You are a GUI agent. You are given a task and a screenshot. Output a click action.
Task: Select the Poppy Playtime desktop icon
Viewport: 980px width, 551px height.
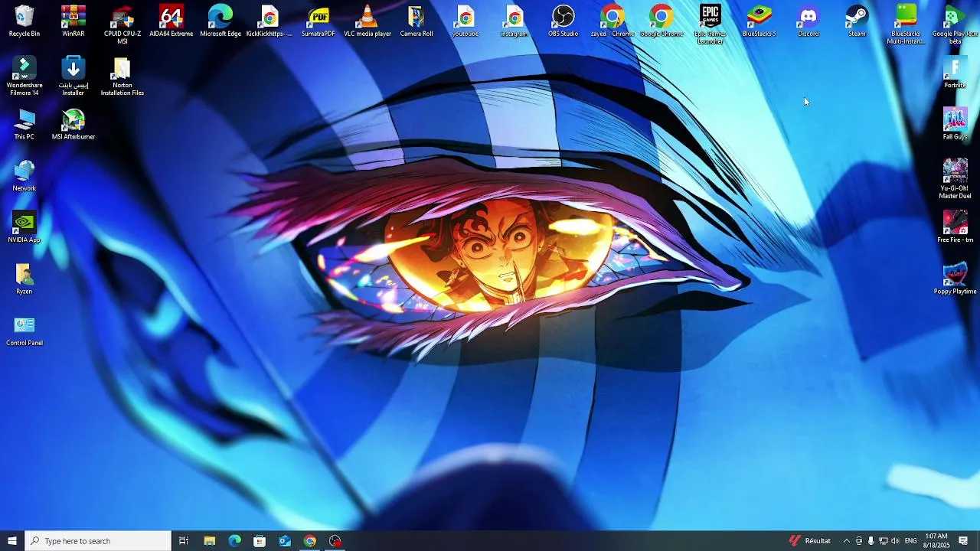(x=955, y=279)
